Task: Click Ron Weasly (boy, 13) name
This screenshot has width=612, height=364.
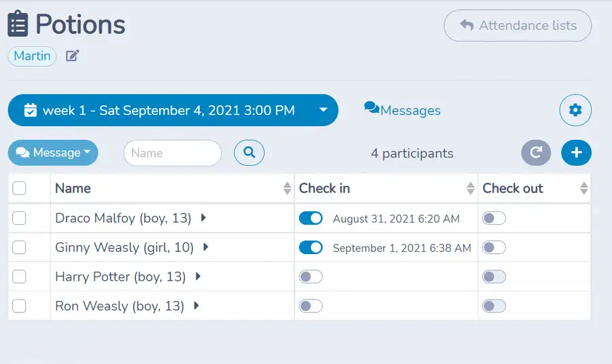Action: pos(120,306)
